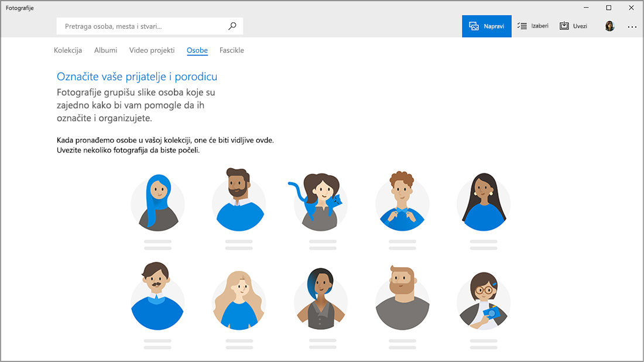Select the curly-haired man with bow tie avatar
This screenshot has width=644, height=362.
pyautogui.click(x=402, y=201)
